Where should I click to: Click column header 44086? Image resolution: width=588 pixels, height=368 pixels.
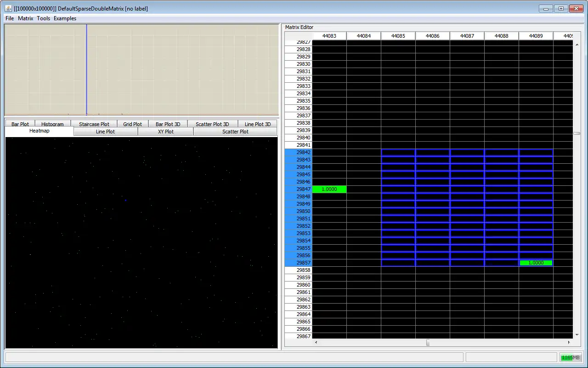[x=432, y=36]
